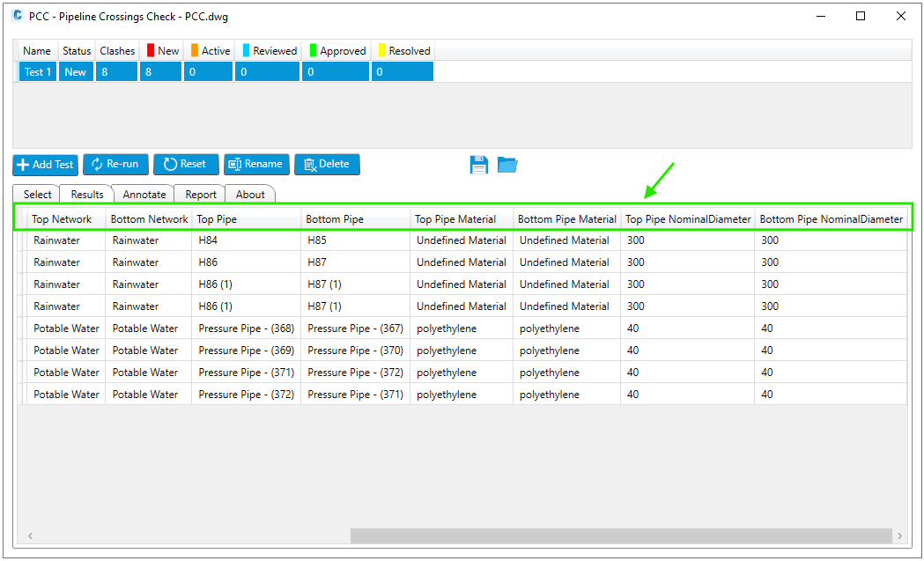Select Pressure Pipe - (368) cell

click(x=247, y=328)
